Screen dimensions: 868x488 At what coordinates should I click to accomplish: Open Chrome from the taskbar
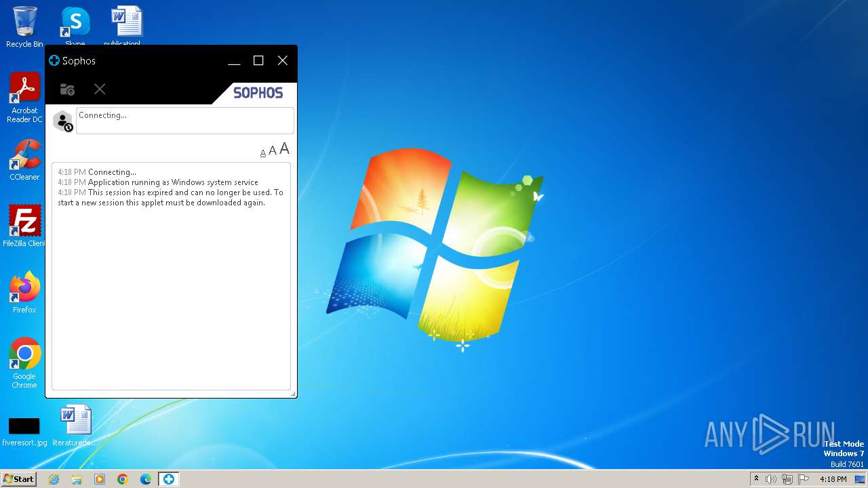pyautogui.click(x=123, y=479)
